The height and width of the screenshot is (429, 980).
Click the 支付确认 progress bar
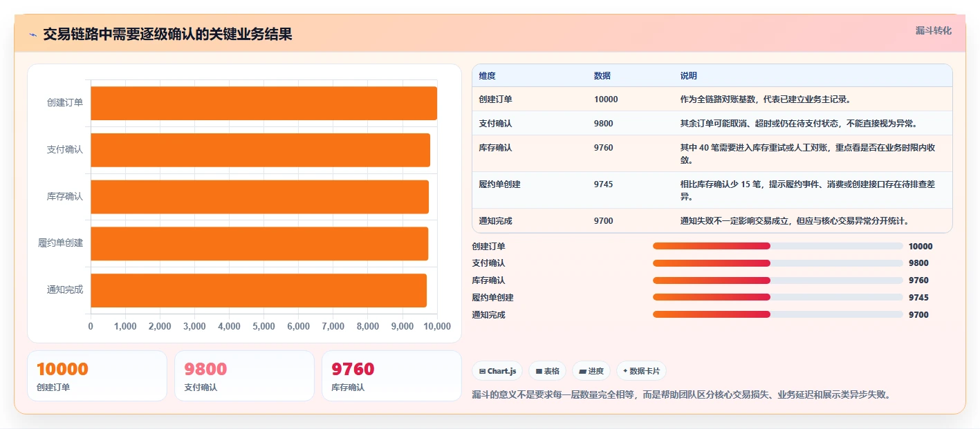(x=777, y=263)
